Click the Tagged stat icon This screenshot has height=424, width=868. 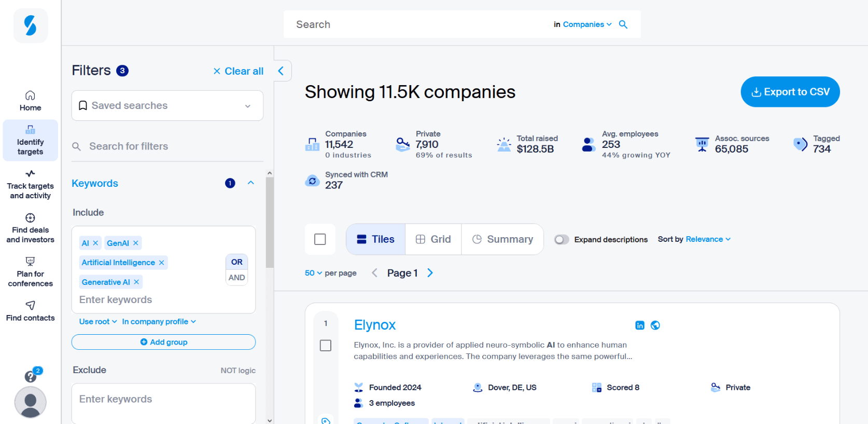click(x=800, y=144)
